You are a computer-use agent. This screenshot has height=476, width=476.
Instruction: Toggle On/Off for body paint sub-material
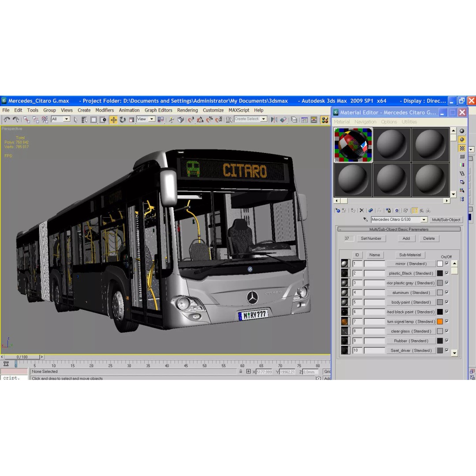point(446,302)
